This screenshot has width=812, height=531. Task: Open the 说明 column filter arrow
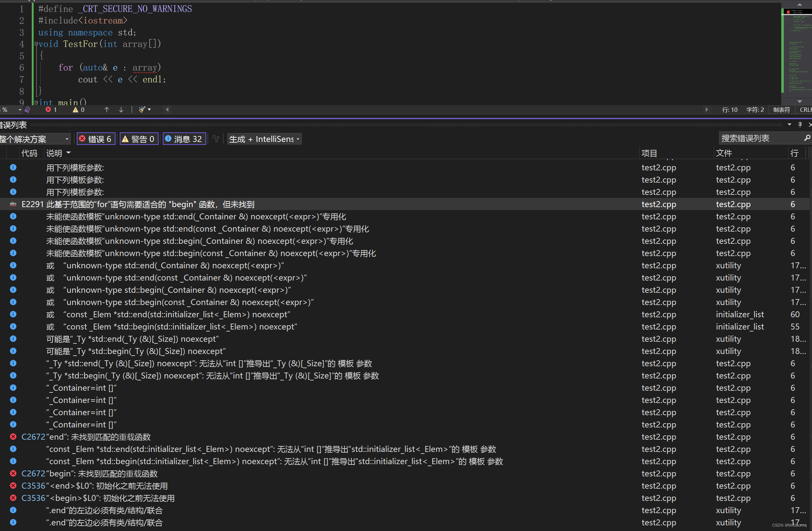tap(68, 153)
